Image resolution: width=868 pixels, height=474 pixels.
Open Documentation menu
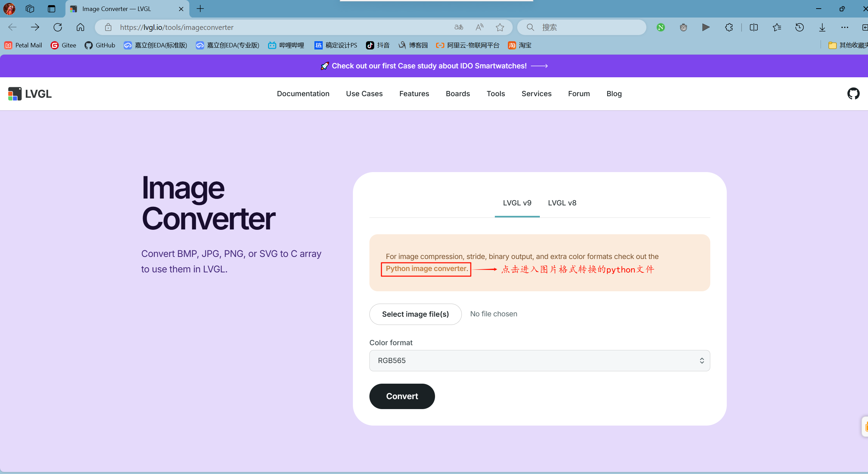303,94
